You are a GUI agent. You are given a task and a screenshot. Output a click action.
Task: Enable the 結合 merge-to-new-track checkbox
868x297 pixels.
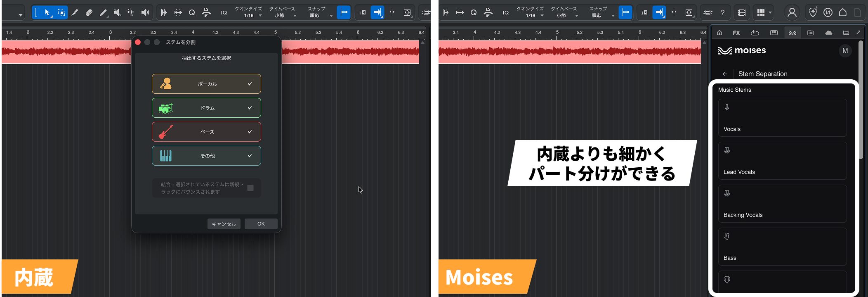[250, 188]
